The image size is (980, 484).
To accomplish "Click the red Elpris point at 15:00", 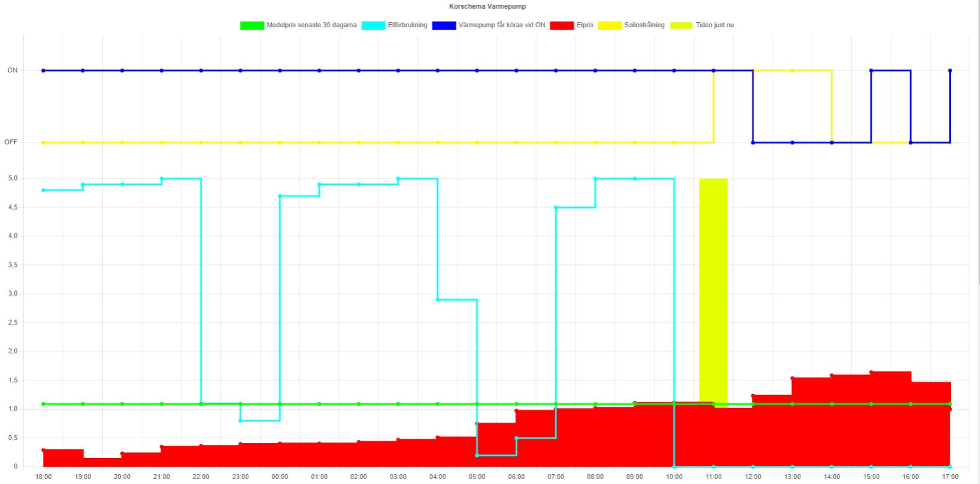I will [871, 372].
